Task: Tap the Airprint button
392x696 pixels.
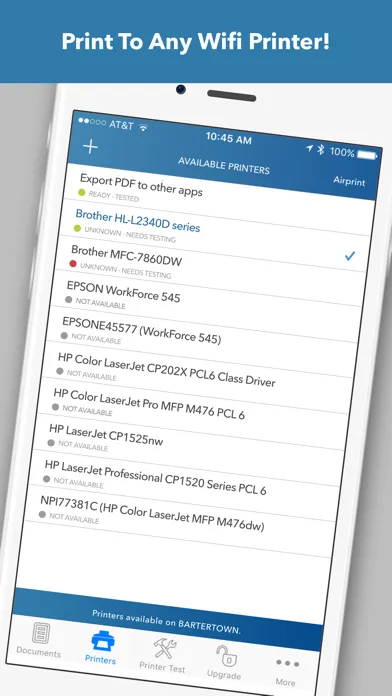Action: 349,181
